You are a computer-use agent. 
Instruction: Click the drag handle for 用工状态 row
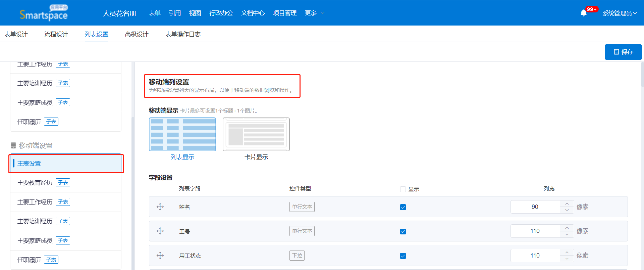(x=160, y=256)
